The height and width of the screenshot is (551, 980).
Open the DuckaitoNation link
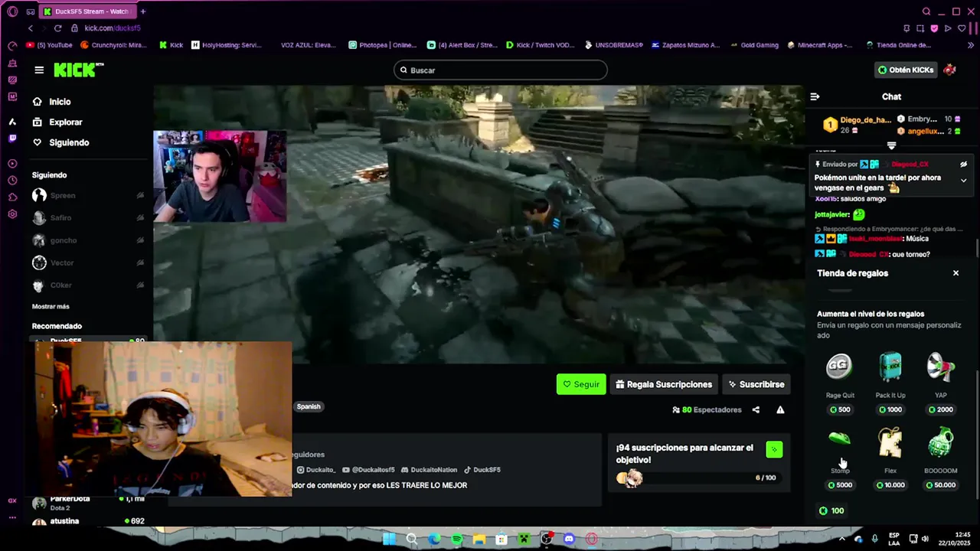click(429, 470)
